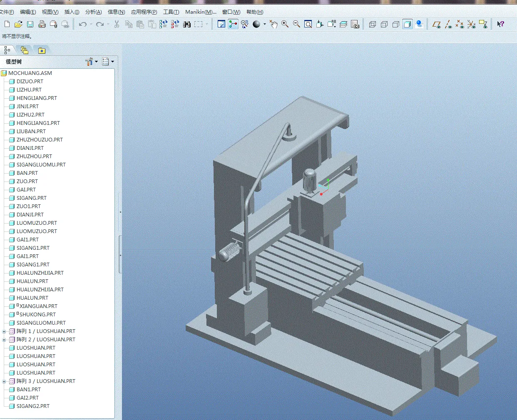Toggle datum plane display
Image resolution: width=517 pixels, height=420 pixels.
click(x=436, y=25)
